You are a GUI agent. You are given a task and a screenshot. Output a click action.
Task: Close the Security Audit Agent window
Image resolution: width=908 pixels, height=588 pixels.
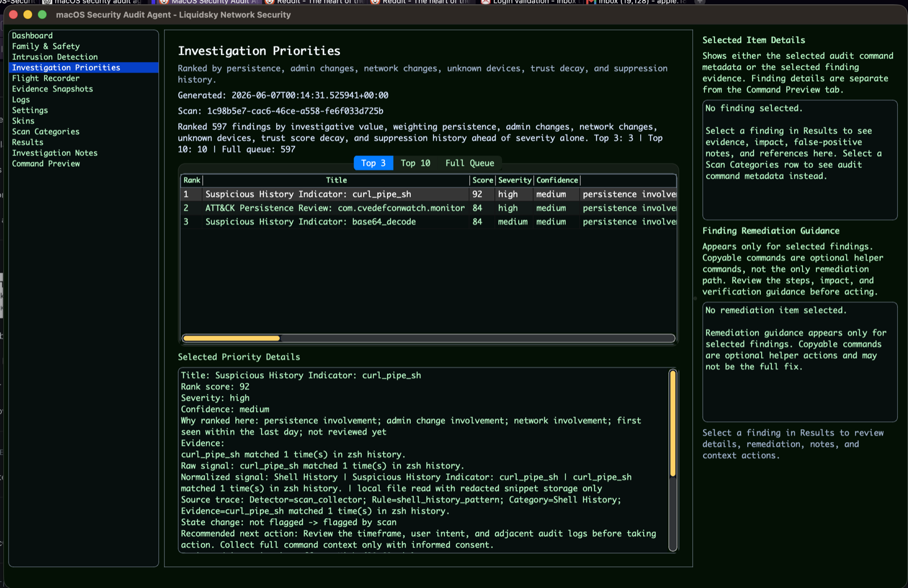click(x=14, y=15)
